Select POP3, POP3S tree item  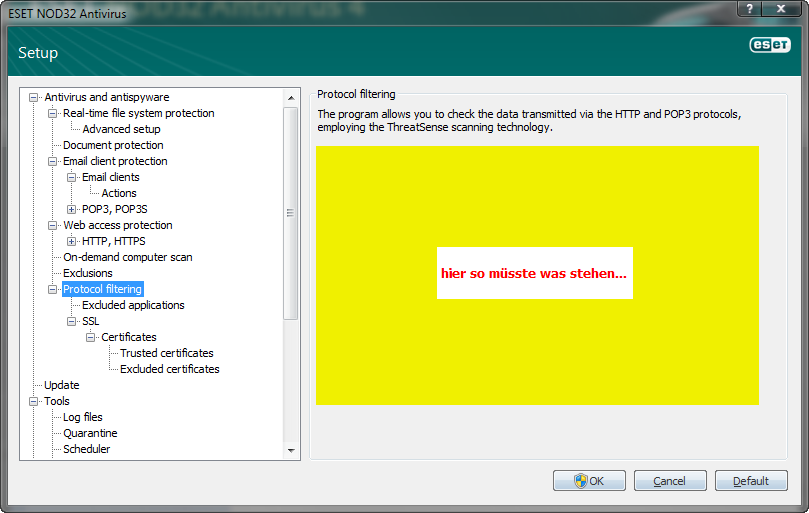coord(115,209)
